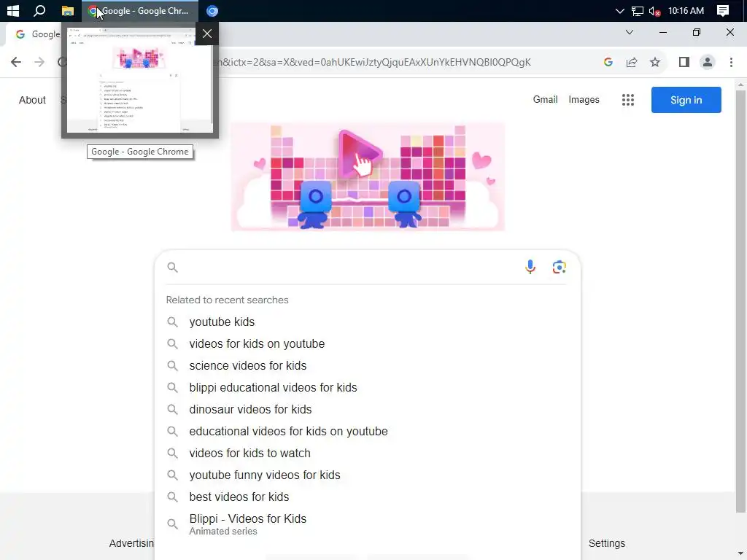The width and height of the screenshot is (747, 560).
Task: Click the blue Sign in button
Action: point(686,100)
